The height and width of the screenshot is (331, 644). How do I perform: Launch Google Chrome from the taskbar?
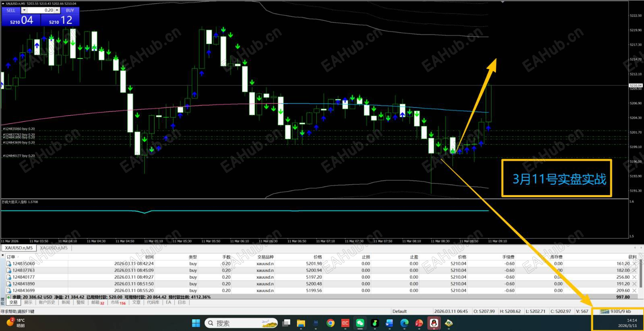pyautogui.click(x=330, y=323)
